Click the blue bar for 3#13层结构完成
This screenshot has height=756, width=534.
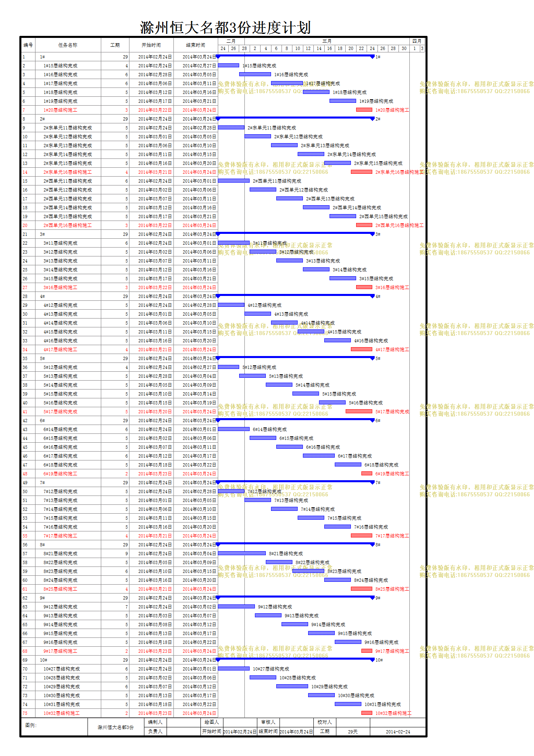[290, 260]
